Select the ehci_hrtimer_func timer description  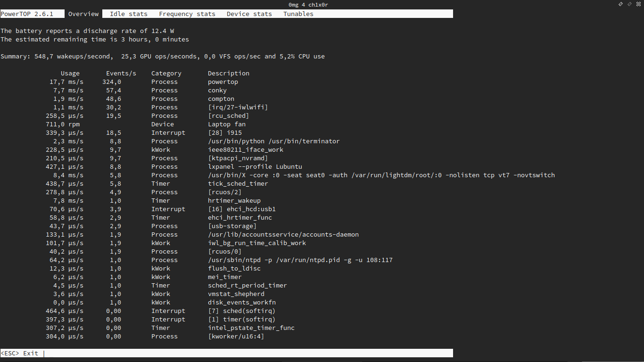click(x=240, y=217)
